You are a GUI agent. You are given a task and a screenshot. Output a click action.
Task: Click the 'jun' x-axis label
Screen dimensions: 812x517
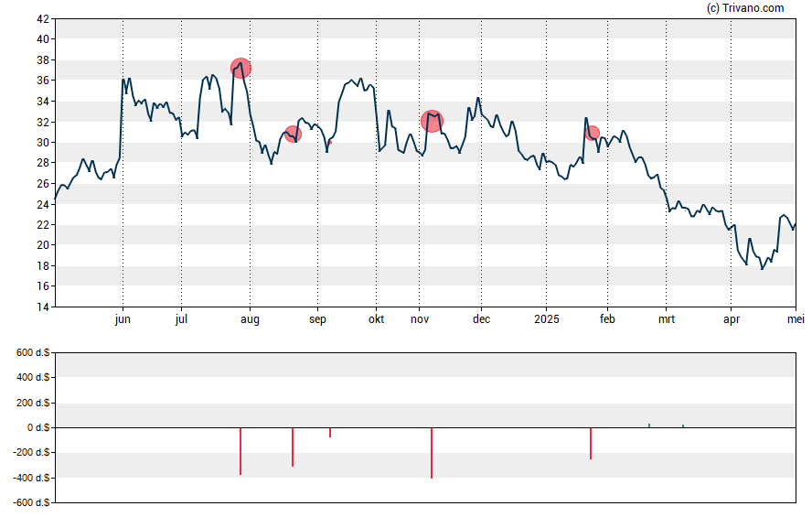123,319
